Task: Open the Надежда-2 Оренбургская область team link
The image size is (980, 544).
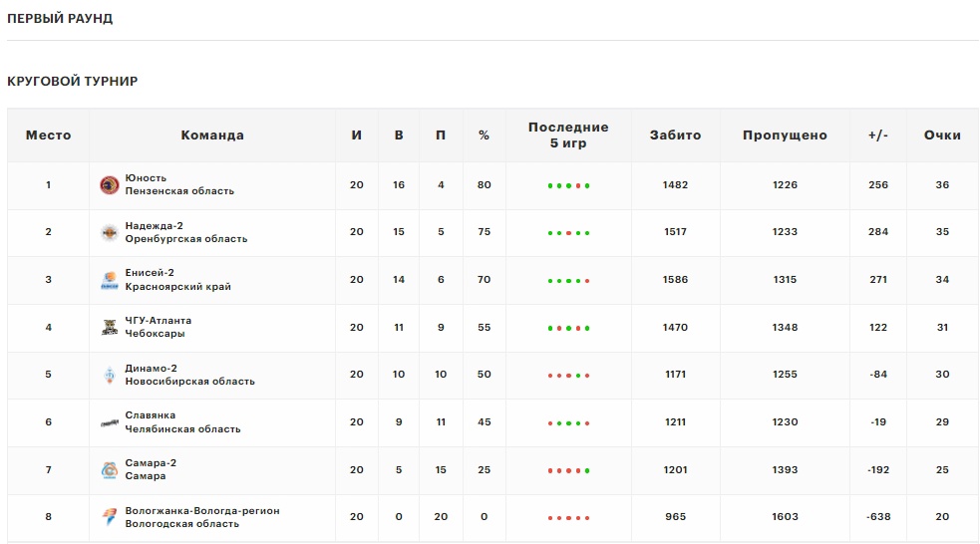Action: 186,232
